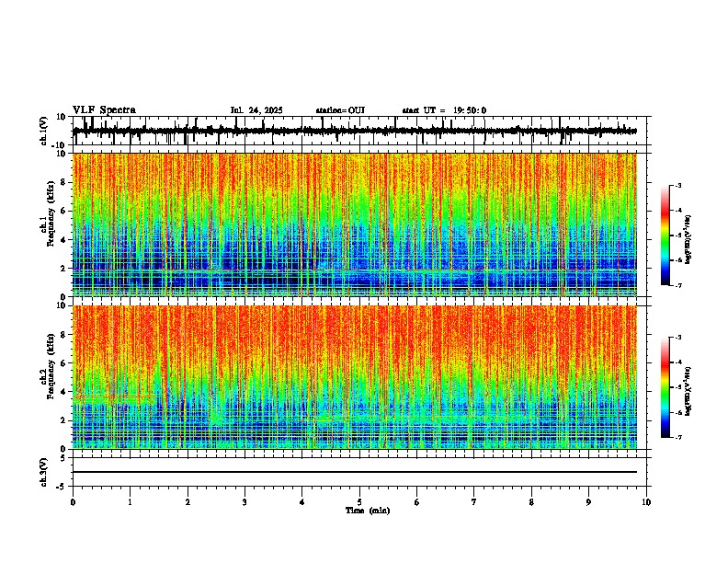The height and width of the screenshot is (563, 728).
Task: Click time axis tick label "0"
Action: pyautogui.click(x=73, y=502)
